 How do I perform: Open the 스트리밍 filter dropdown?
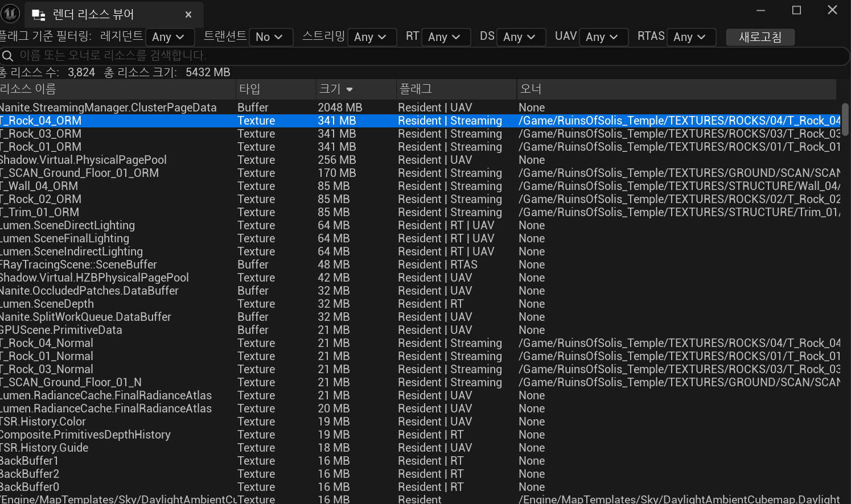pos(372,37)
